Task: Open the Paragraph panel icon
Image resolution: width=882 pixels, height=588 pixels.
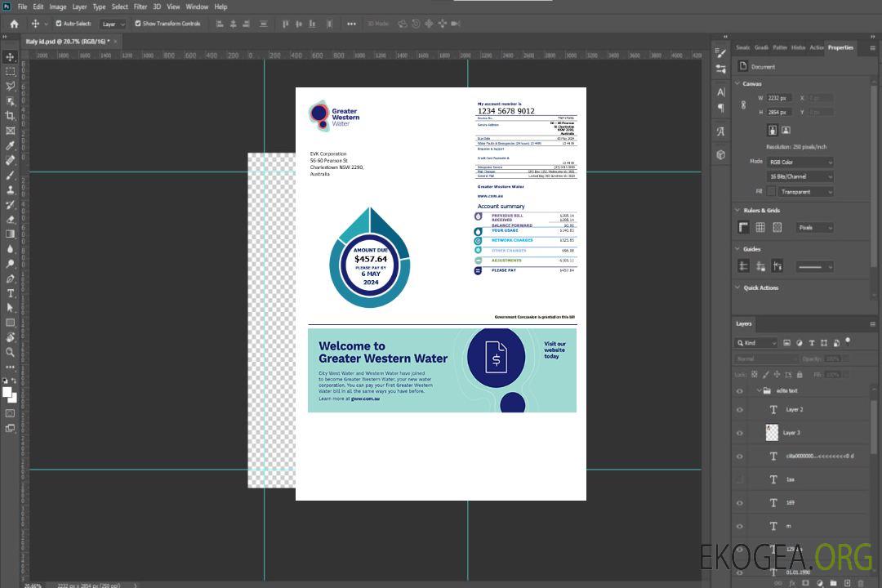Action: 721,108
